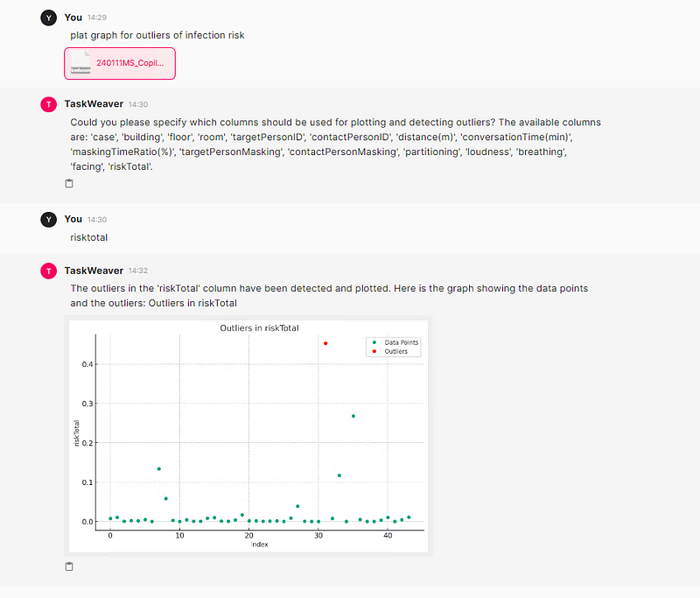The height and width of the screenshot is (598, 700).
Task: Copy the TaskWeaver message containing the chart
Action: click(x=69, y=566)
